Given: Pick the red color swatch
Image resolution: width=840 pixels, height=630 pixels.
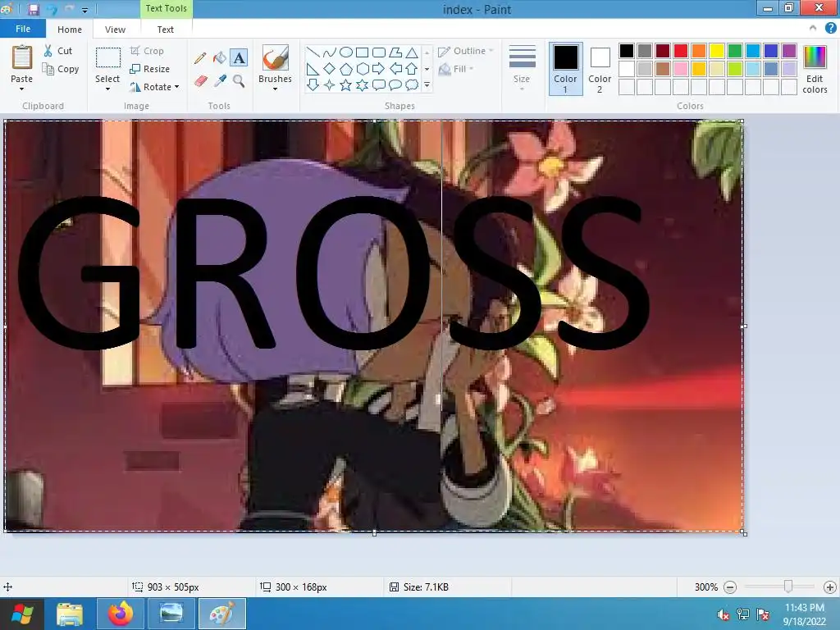Looking at the screenshot, I should pos(681,51).
